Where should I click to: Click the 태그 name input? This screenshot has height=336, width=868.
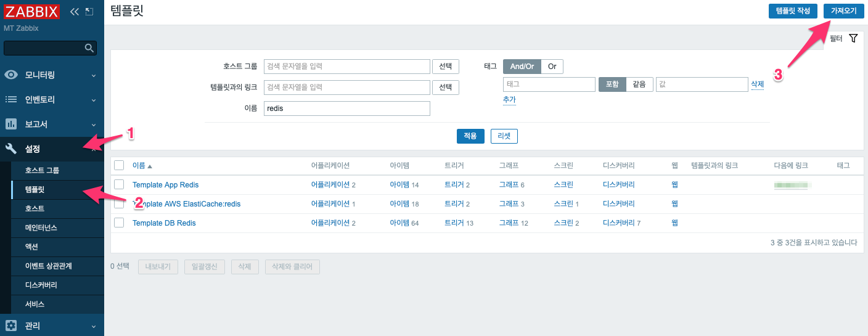click(x=549, y=84)
